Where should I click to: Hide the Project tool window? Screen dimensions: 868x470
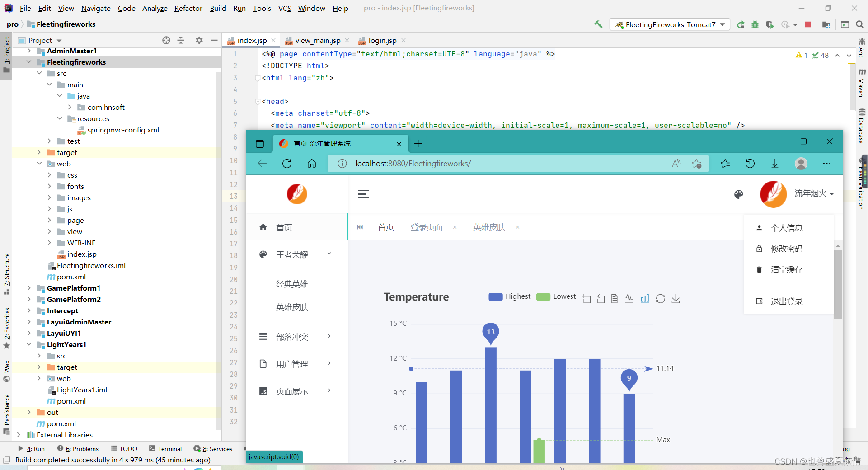(214, 40)
